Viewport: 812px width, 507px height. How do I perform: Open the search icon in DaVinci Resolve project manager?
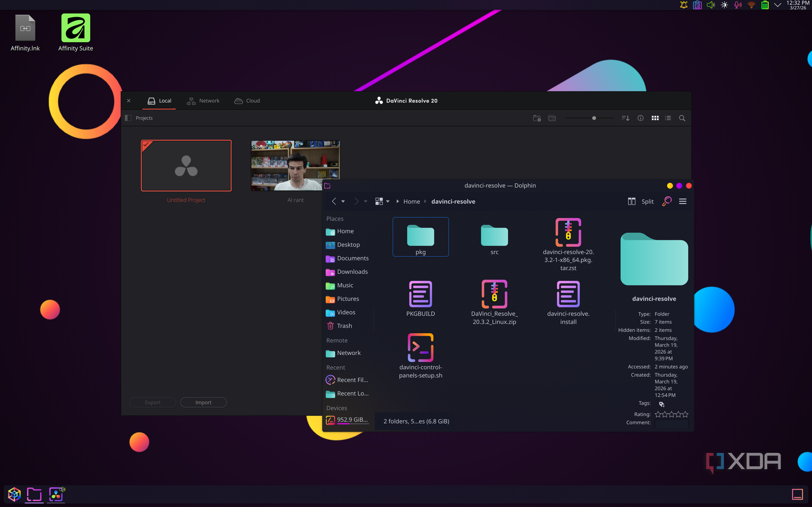[682, 118]
